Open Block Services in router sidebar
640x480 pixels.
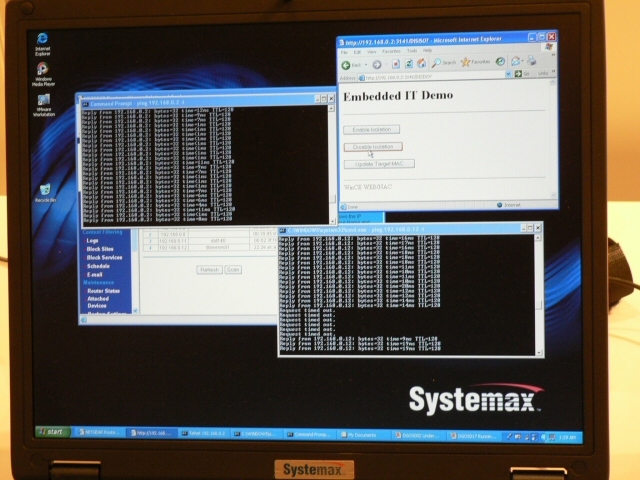click(104, 258)
